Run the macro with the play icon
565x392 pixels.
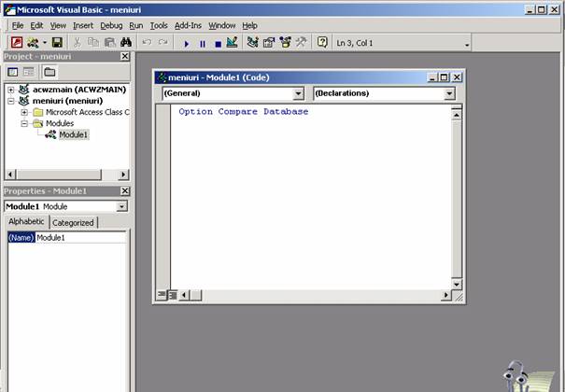[x=187, y=43]
